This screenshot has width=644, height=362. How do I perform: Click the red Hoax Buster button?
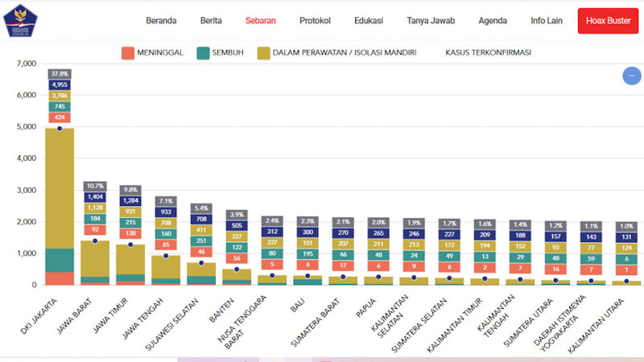coord(608,21)
